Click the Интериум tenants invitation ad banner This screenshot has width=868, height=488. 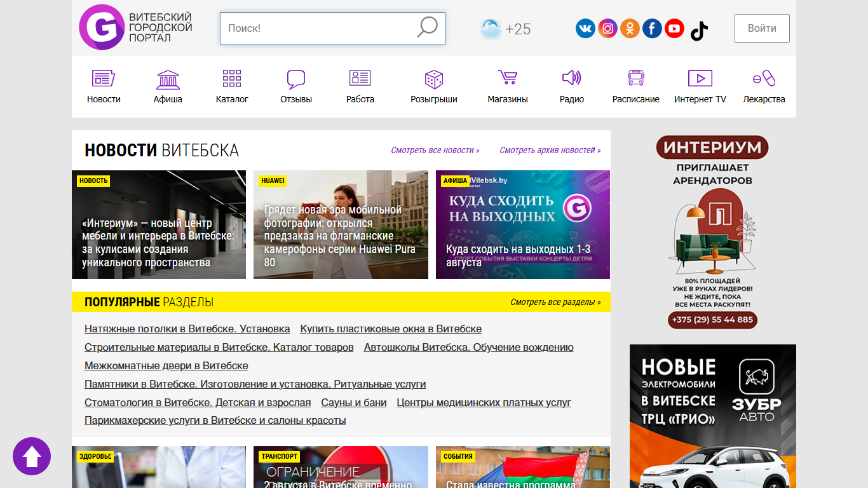coord(713,232)
